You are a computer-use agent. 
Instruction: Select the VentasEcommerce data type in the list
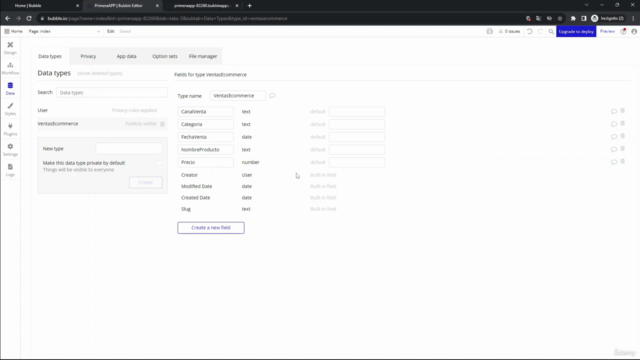pyautogui.click(x=102, y=124)
